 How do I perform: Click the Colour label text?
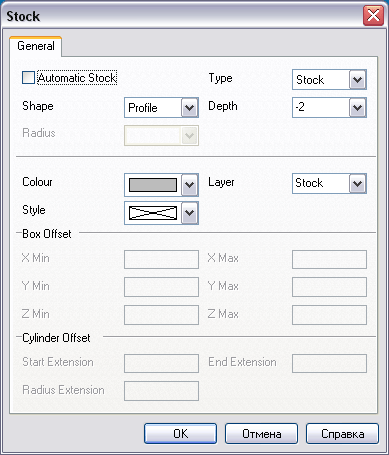click(x=37, y=182)
